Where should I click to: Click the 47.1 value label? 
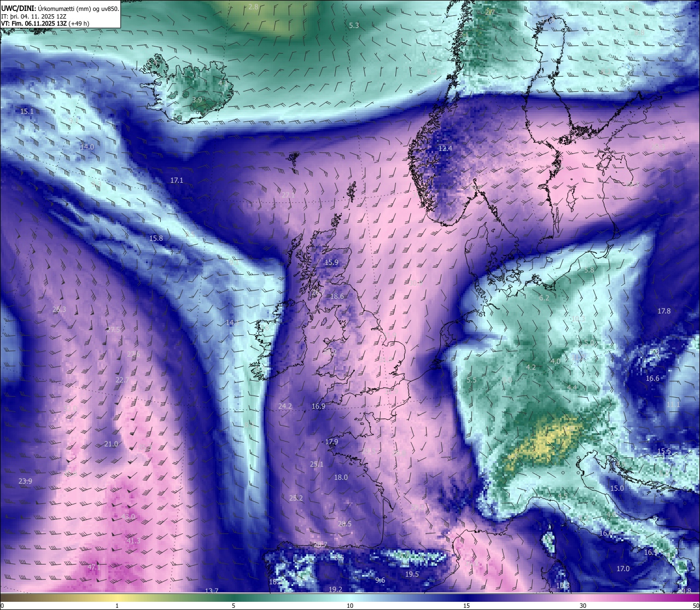click(94, 568)
